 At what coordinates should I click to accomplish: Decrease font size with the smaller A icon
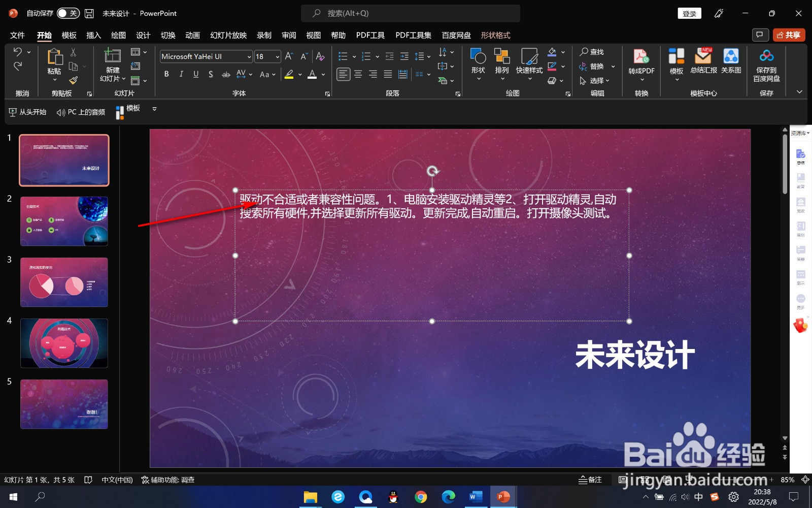click(303, 56)
